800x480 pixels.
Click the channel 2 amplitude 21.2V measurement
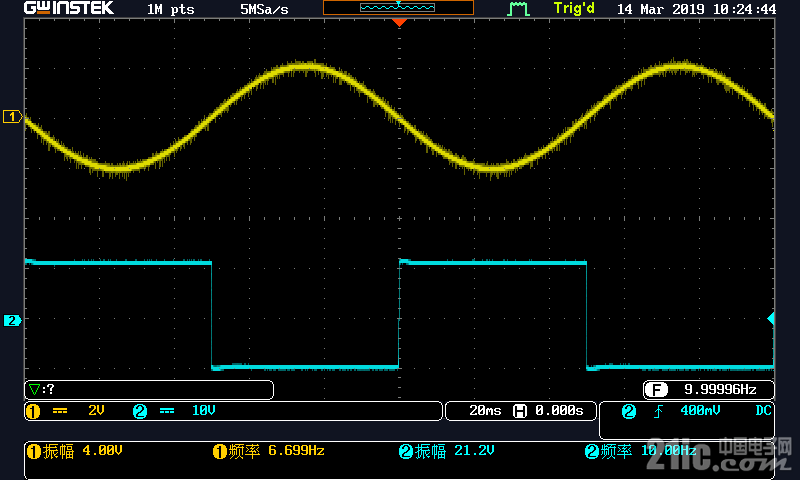(446, 451)
